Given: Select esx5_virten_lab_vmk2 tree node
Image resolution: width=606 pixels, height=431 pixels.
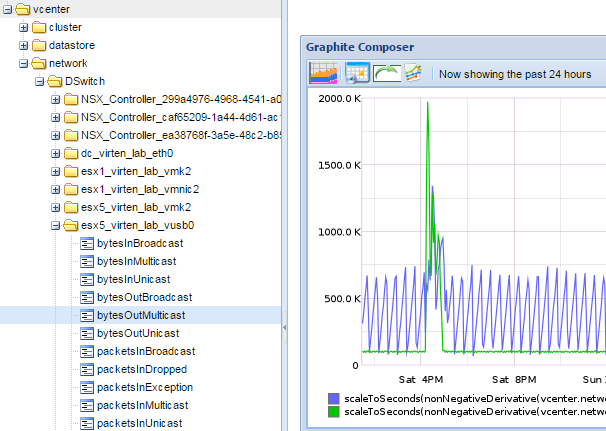Looking at the screenshot, I should 136,208.
